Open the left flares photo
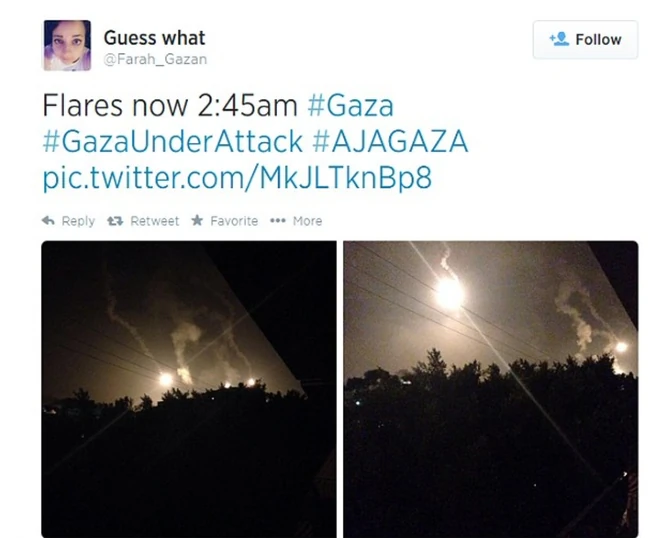 (x=189, y=389)
